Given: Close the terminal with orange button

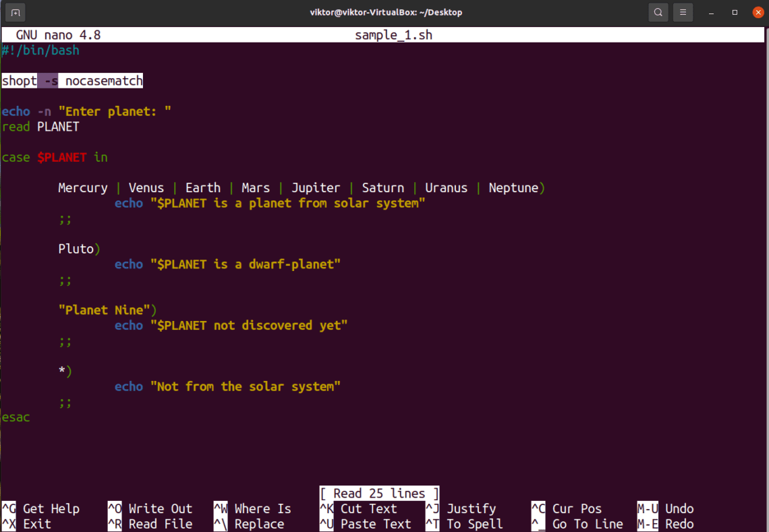Looking at the screenshot, I should (758, 13).
